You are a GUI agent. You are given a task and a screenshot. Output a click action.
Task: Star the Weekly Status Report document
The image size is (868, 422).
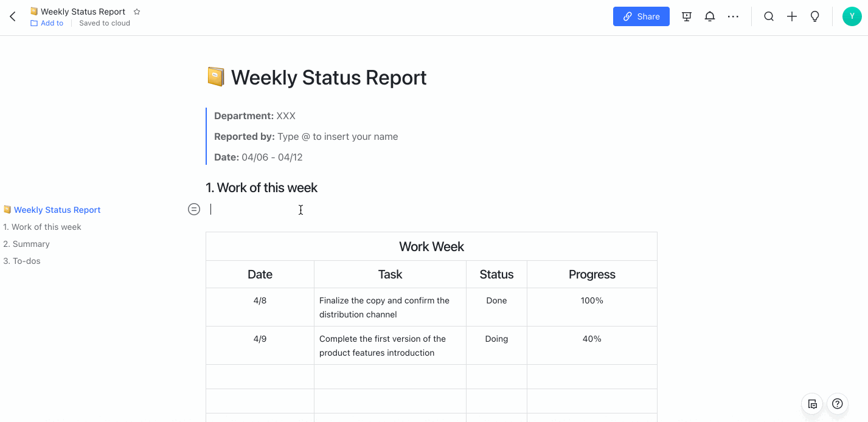[136, 11]
